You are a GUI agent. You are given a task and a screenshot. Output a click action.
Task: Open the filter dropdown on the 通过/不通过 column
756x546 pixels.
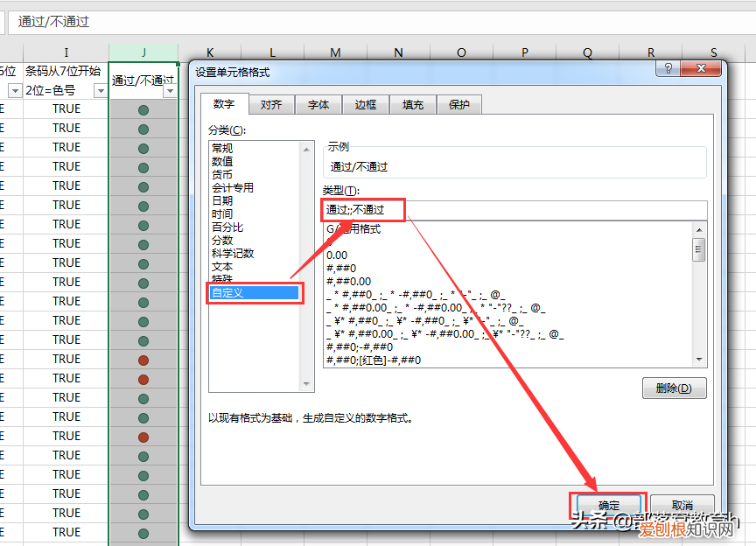click(x=170, y=91)
